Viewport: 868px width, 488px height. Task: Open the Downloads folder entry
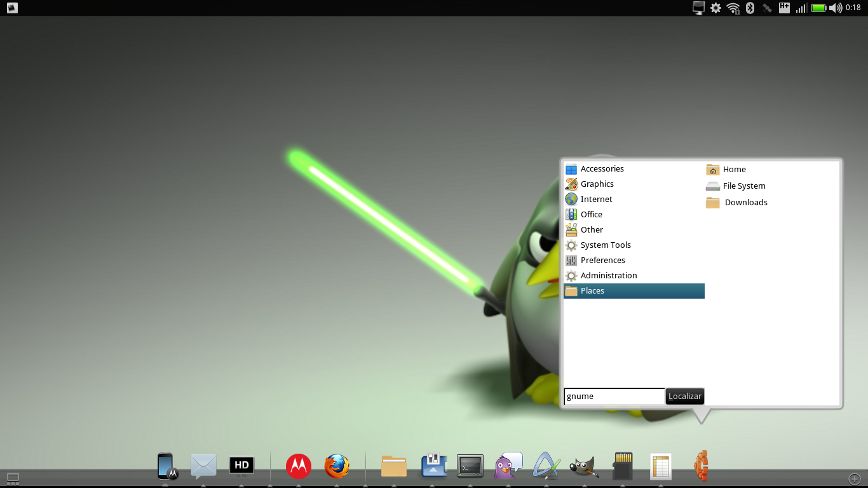(745, 203)
